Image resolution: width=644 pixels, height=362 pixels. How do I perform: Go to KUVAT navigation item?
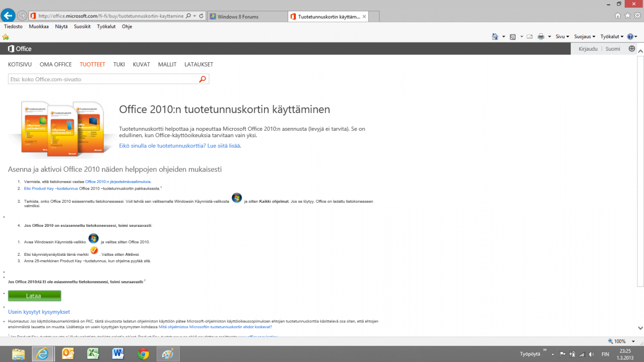(141, 64)
